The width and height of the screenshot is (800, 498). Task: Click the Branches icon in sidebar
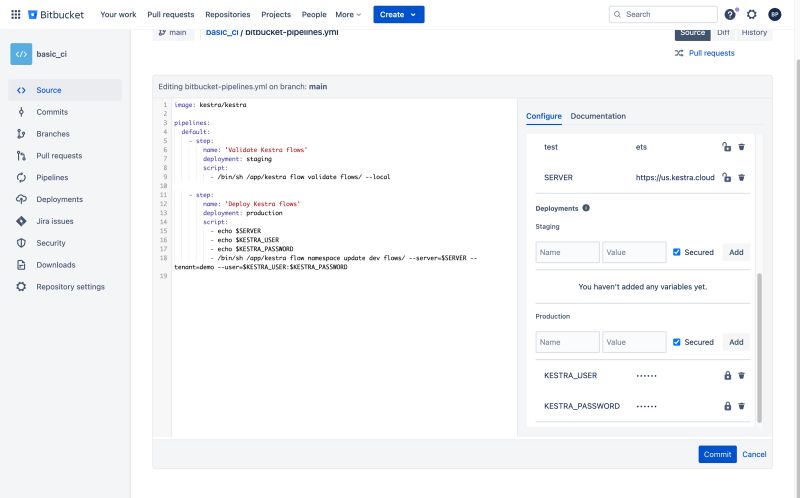(21, 134)
